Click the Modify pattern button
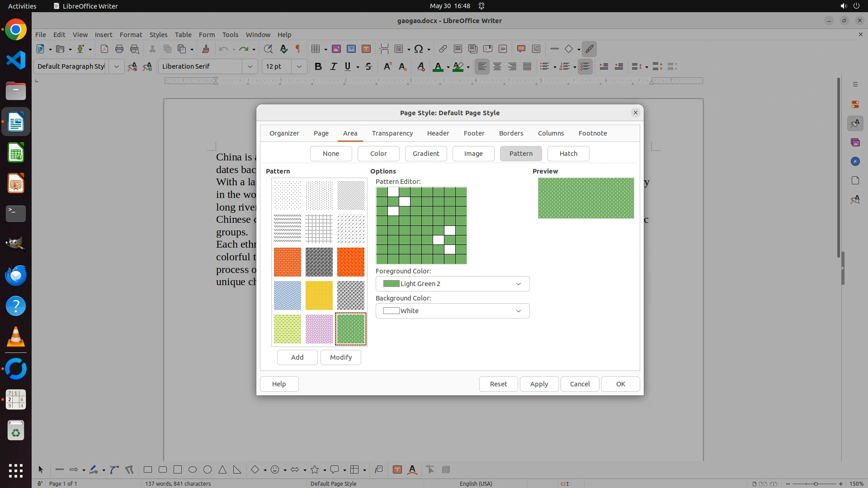 point(340,357)
